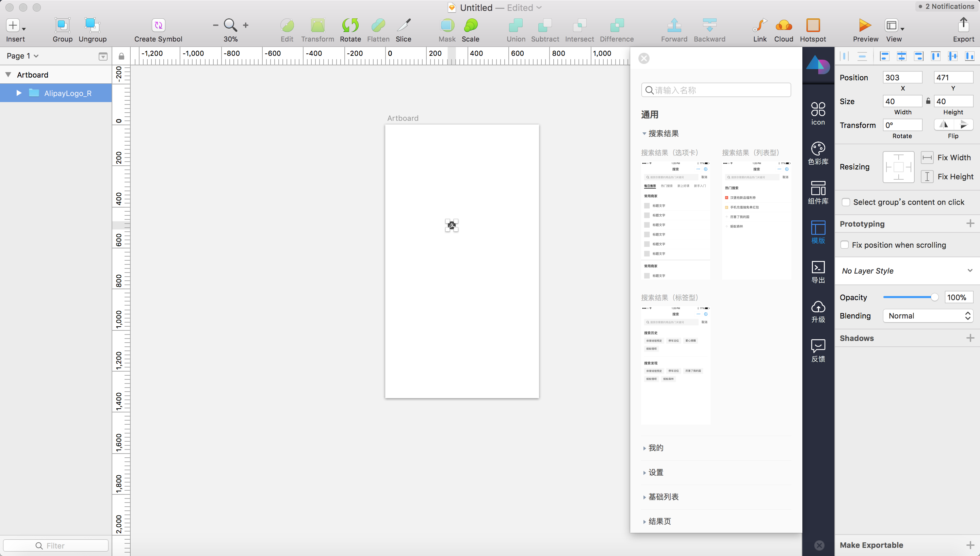
Task: Add a new Shadows entry
Action: tap(970, 338)
